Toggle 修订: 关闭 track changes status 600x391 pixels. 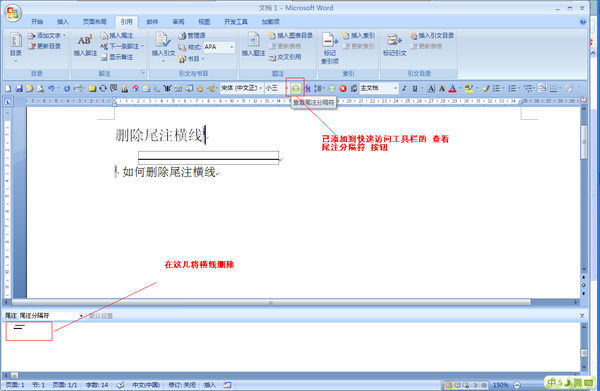[x=182, y=385]
